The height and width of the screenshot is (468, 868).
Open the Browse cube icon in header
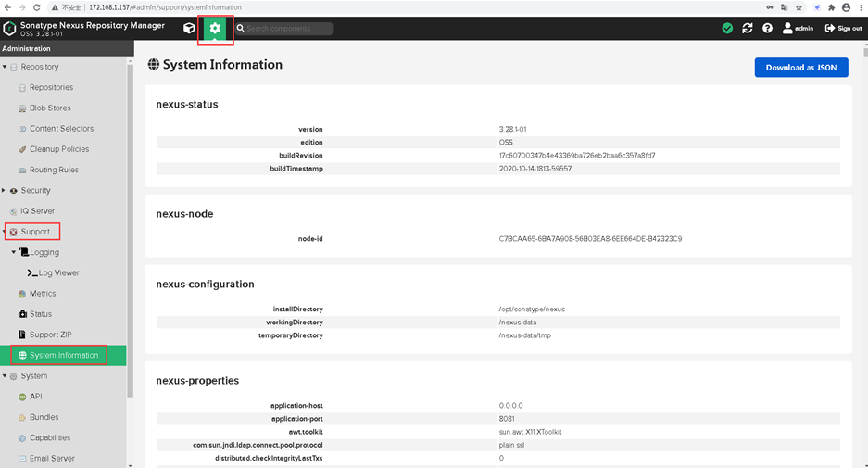189,28
